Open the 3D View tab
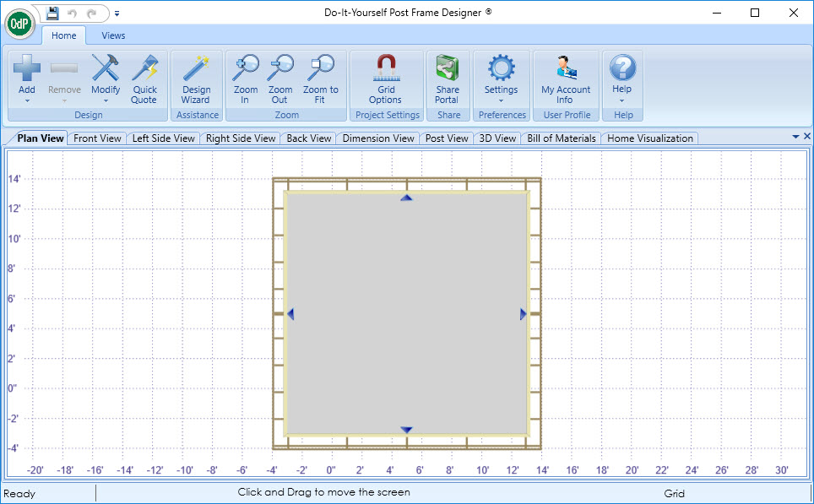 tap(497, 138)
